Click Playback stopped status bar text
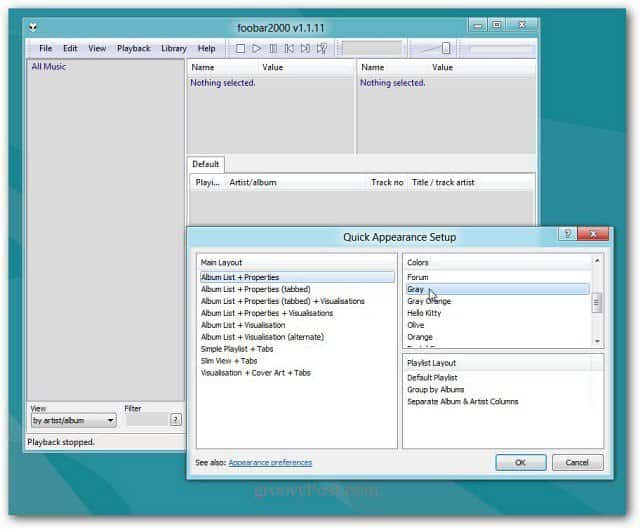Image resolution: width=640 pixels, height=529 pixels. tap(61, 442)
